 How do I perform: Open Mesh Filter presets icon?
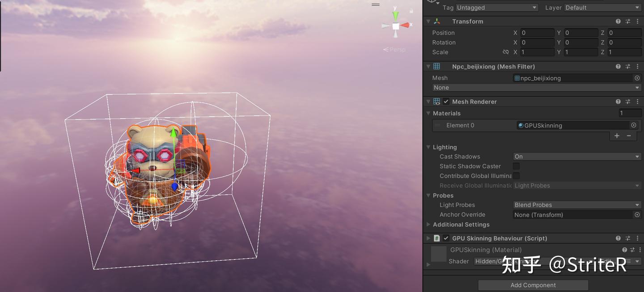click(628, 66)
